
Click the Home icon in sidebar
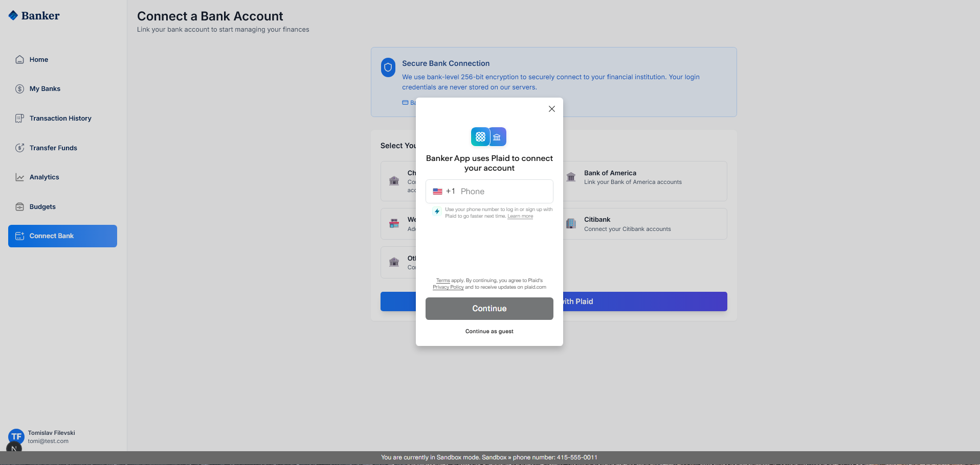(x=19, y=60)
